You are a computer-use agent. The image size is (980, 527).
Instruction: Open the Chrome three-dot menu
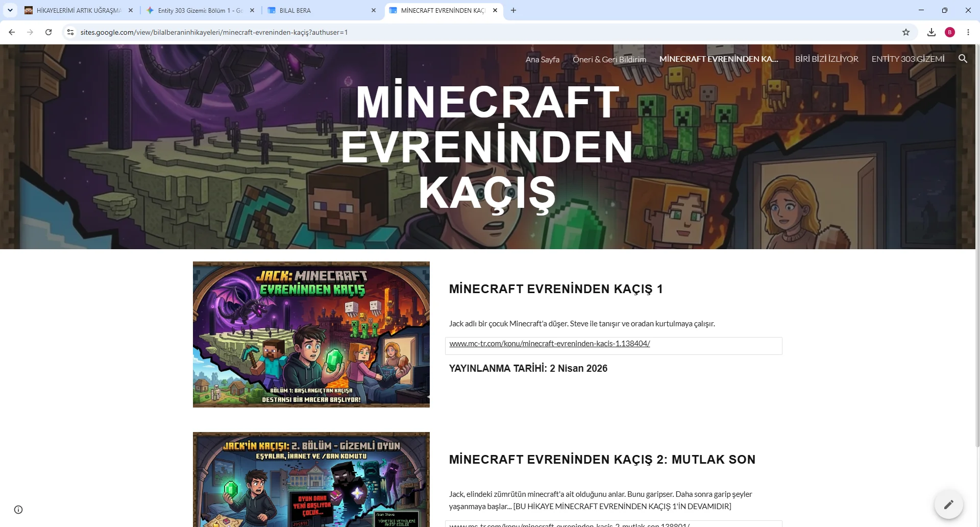(x=968, y=32)
